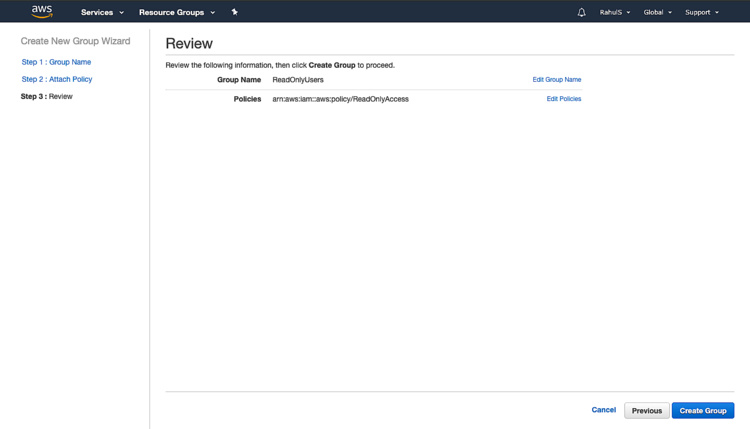Click the AWS logo home icon
750x429 pixels.
[x=42, y=12]
